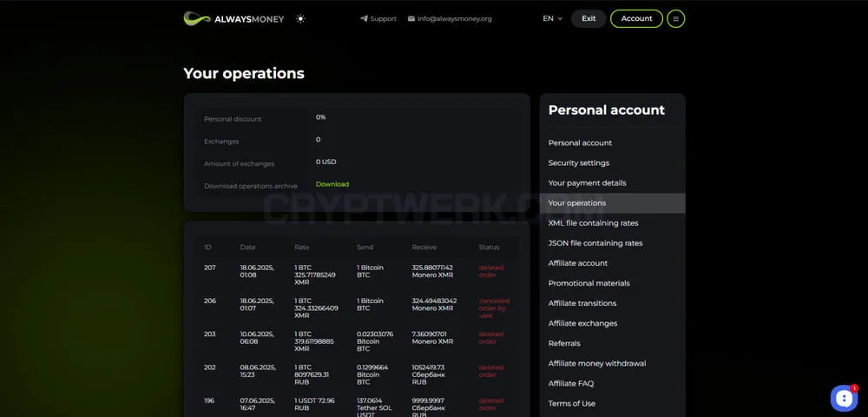Click the Date column header

[247, 247]
